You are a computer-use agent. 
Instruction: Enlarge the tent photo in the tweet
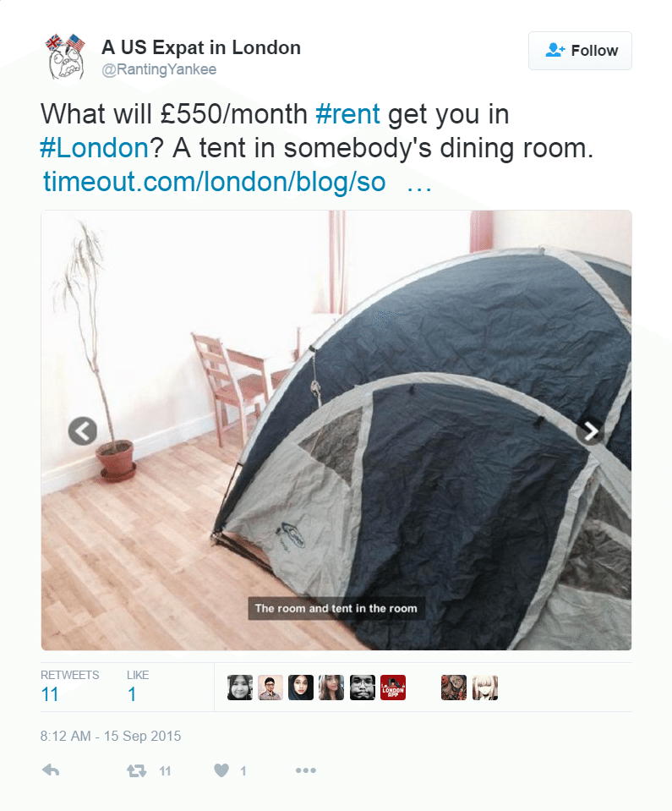point(336,430)
